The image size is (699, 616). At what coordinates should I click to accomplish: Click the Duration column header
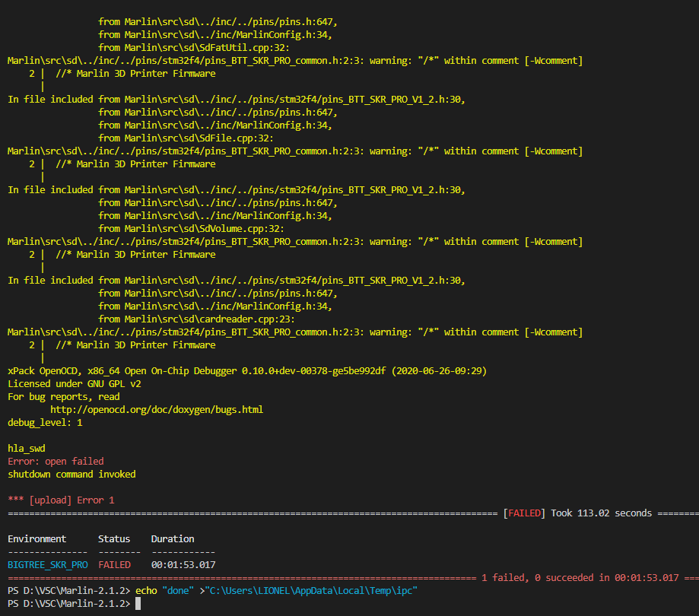(x=173, y=539)
